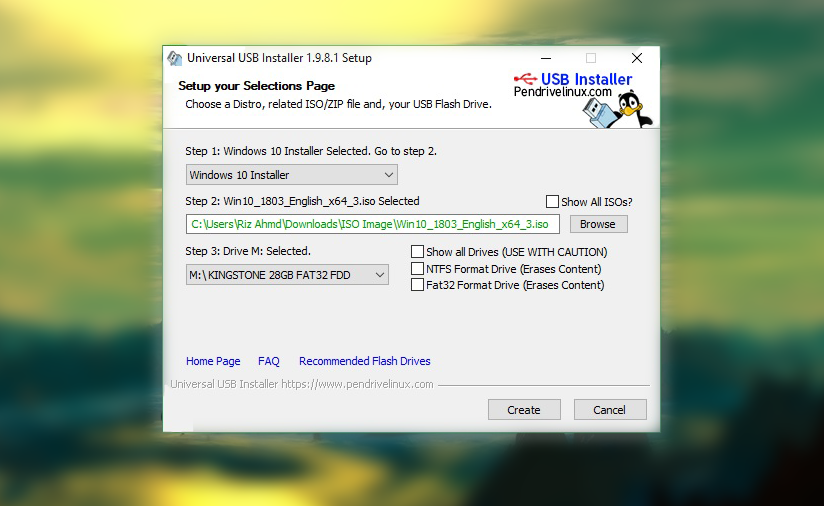Close the Universal USB Installer window
The height and width of the screenshot is (506, 824).
tap(637, 58)
